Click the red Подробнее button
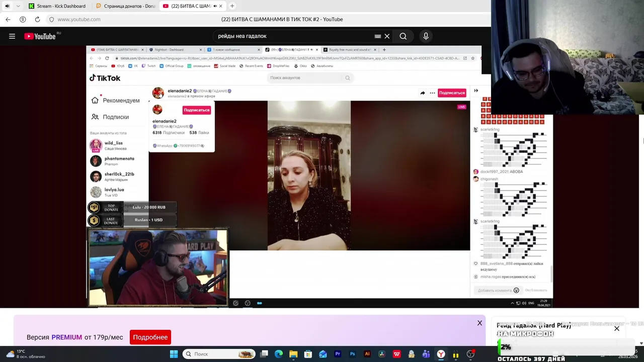 tap(150, 337)
